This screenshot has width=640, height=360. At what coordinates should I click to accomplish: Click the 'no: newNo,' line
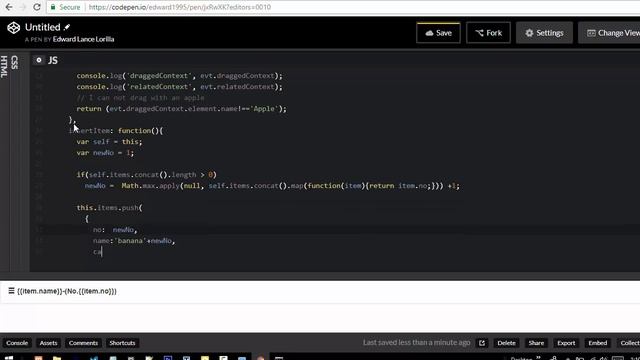115,230
